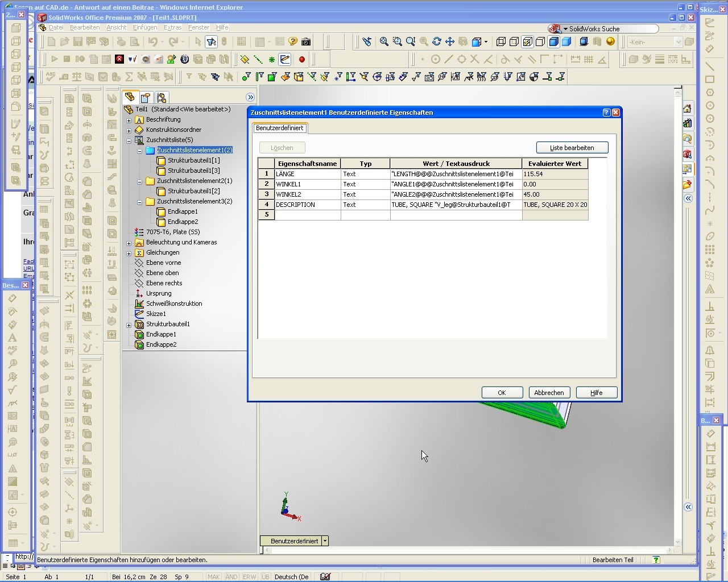This screenshot has width=728, height=582.
Task: Open the ConfigurationManager tab icon
Action: [161, 97]
